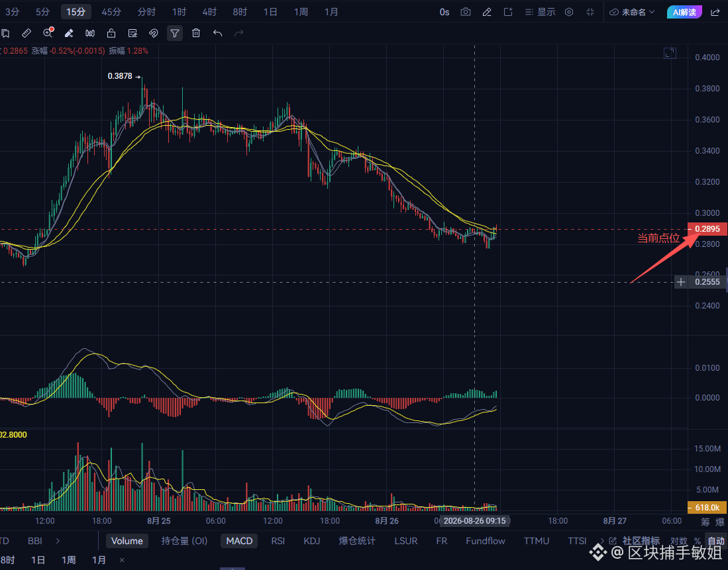The image size is (728, 570).
Task: Select the ruler measure tool
Action: (x=26, y=33)
